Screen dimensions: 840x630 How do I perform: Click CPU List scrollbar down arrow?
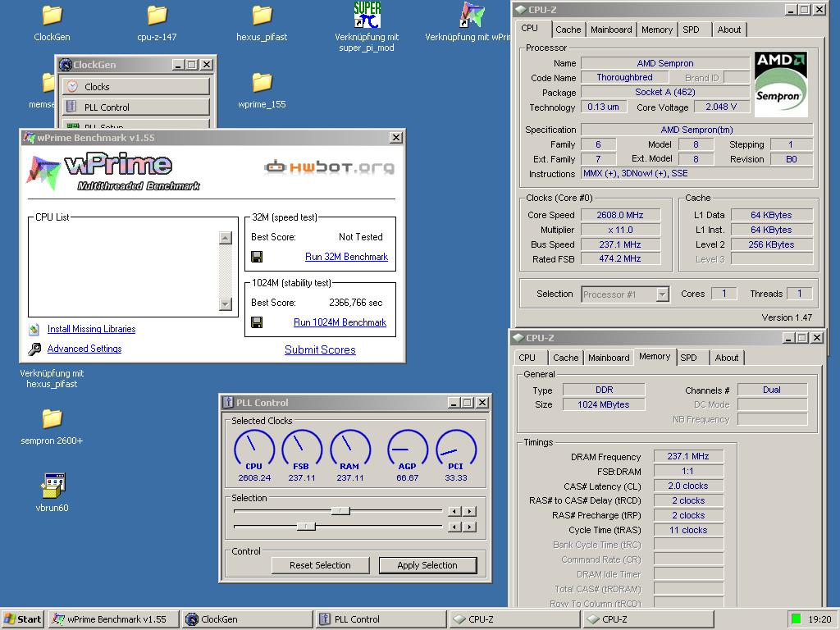226,304
